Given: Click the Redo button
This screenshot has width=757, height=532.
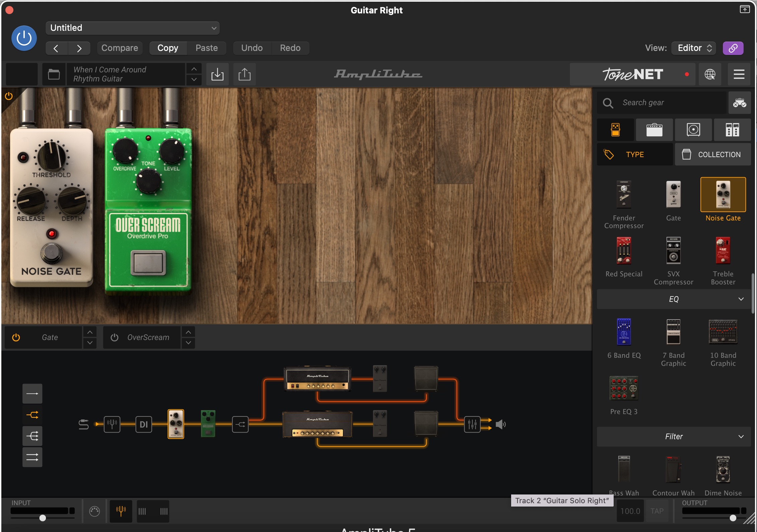Looking at the screenshot, I should point(290,48).
